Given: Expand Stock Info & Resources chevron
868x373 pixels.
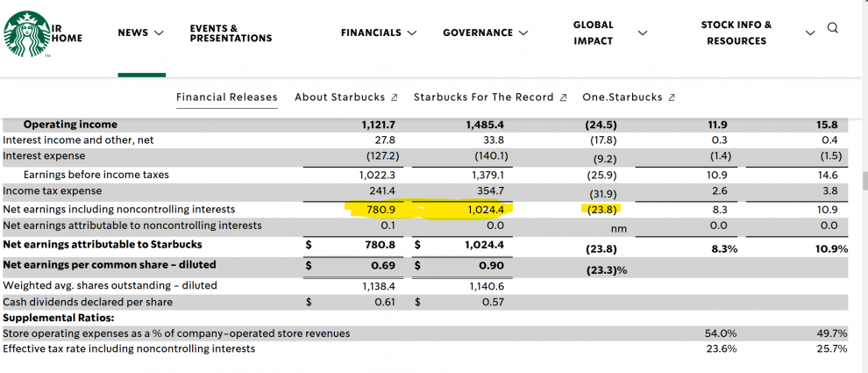Looking at the screenshot, I should (x=809, y=33).
